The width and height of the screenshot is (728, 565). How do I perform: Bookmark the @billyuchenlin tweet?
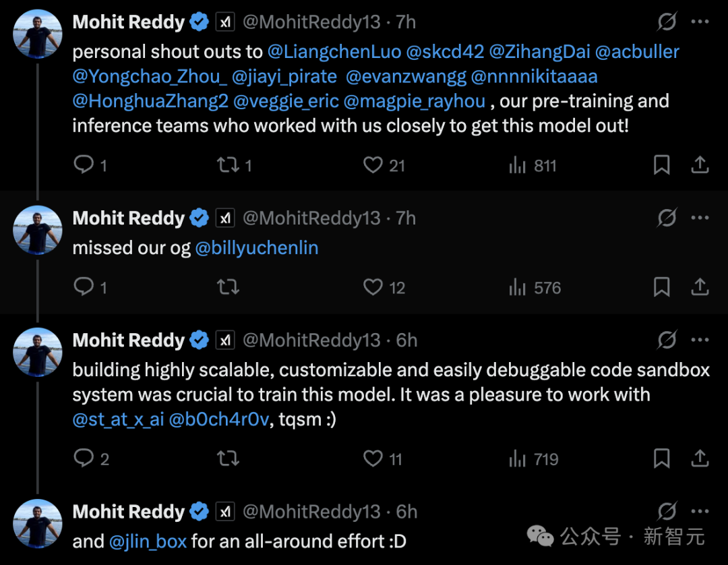662,288
